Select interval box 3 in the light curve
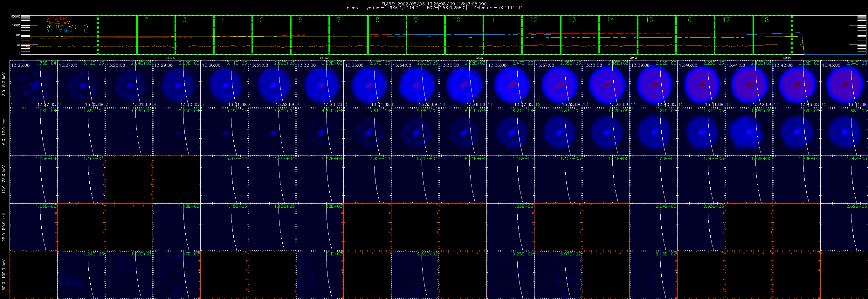Screen dimensions: 868x299 [x=194, y=35]
